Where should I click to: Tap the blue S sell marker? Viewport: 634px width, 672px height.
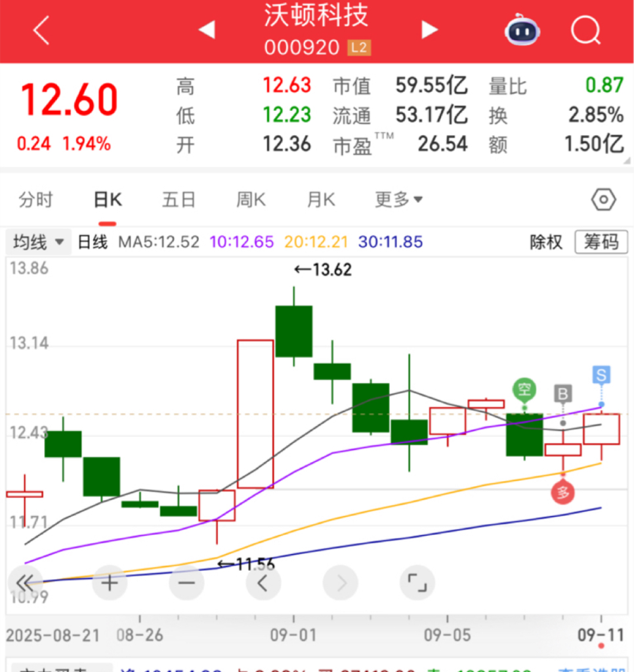[x=601, y=375]
